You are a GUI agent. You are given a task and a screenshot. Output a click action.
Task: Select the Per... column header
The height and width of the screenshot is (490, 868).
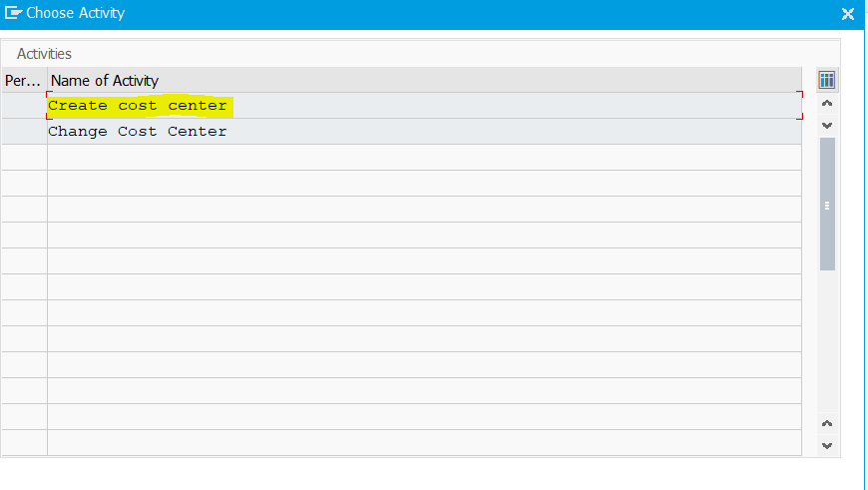tap(24, 80)
